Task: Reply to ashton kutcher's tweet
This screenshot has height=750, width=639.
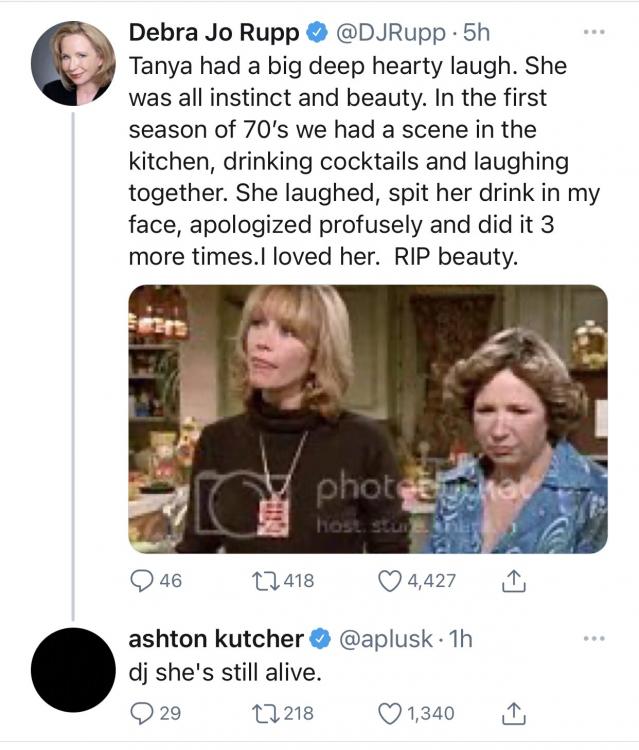Action: coord(141,713)
